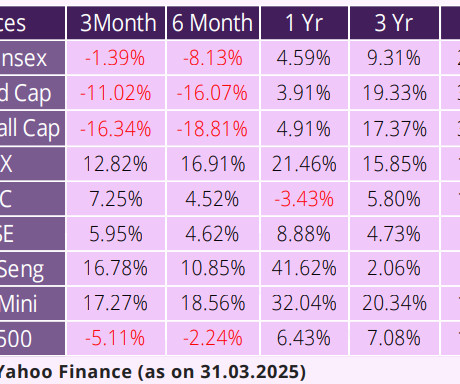Viewport: 460px width, 384px height.
Task: Click the Yahoo Finance source note
Action: tap(152, 372)
